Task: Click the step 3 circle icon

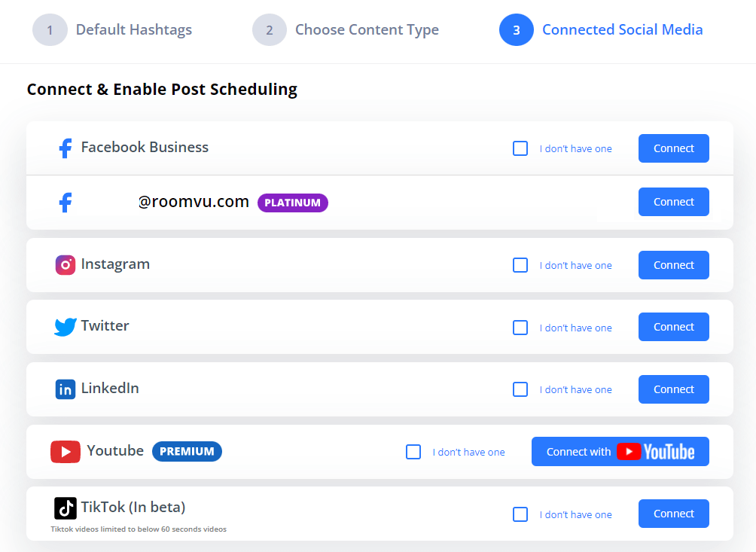Action: [517, 30]
